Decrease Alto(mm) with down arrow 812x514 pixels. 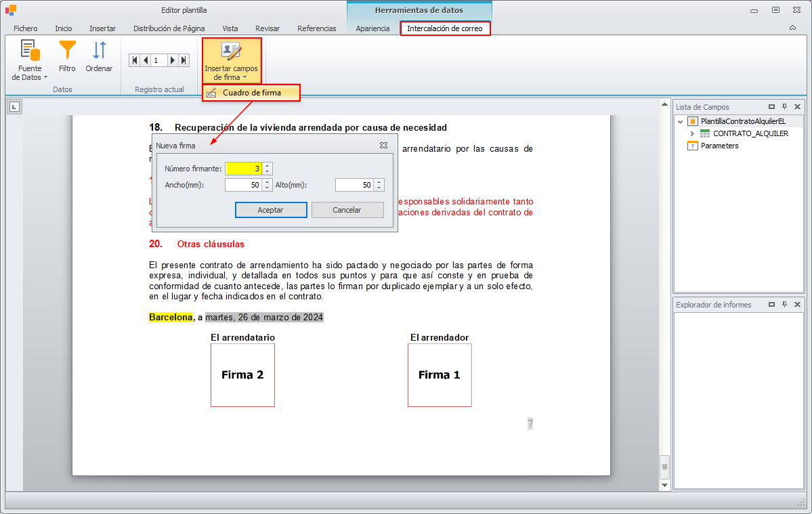coord(379,188)
